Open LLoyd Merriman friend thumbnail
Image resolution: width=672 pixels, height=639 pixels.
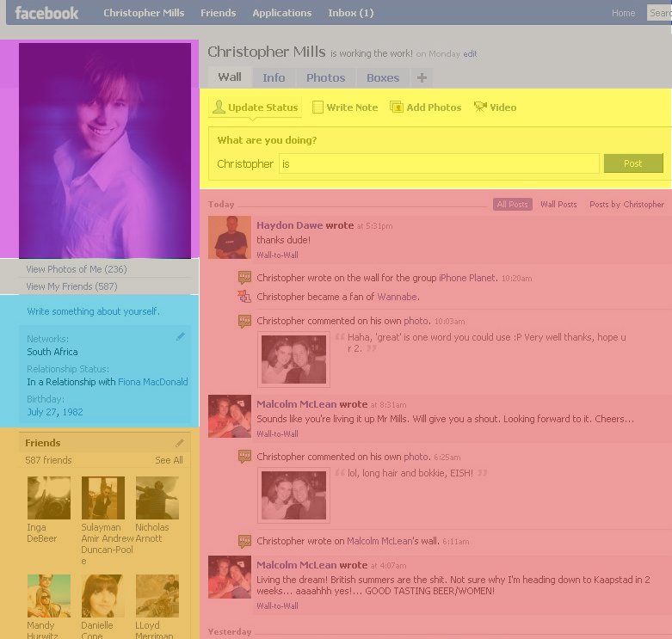coord(157,596)
